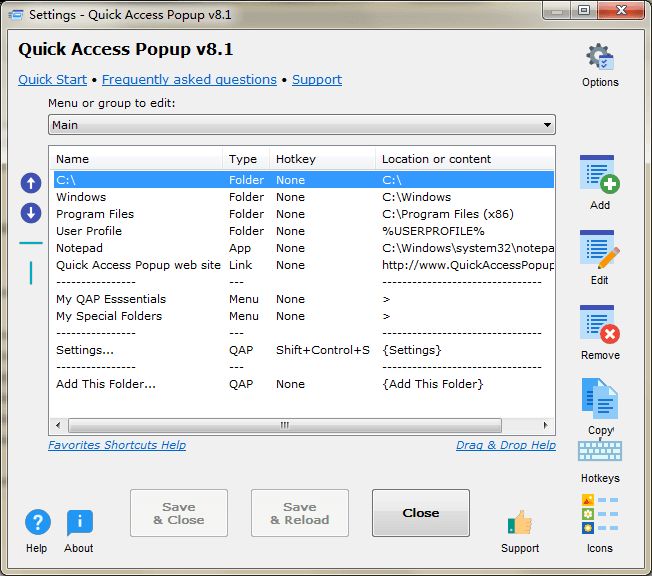The image size is (652, 576).
Task: Open the Hotkeys keyboard icon
Action: 600,451
